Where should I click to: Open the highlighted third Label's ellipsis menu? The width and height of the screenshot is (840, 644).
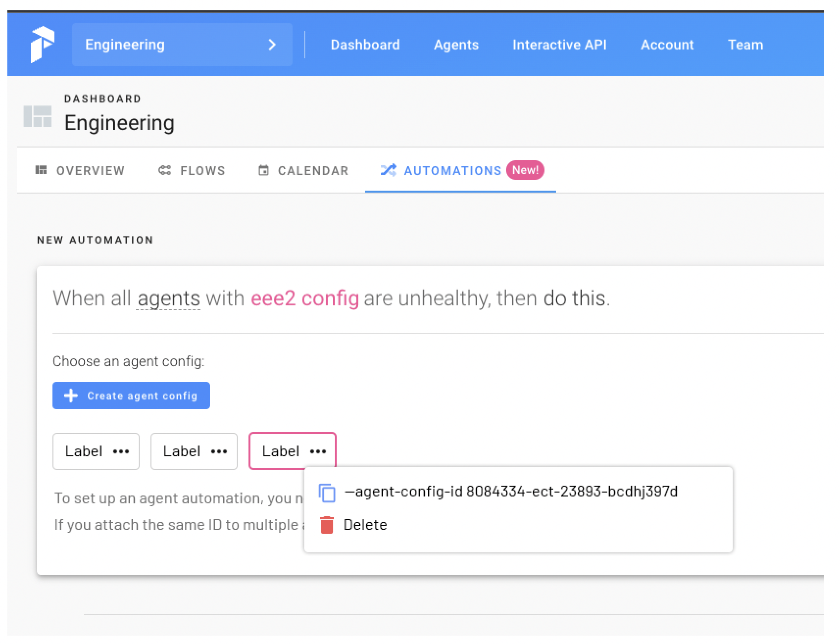[318, 451]
